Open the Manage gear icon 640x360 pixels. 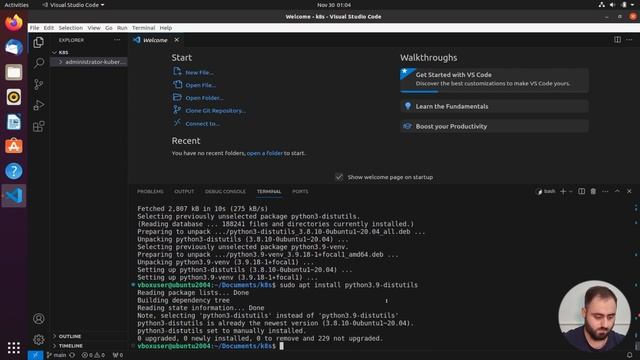tap(38, 339)
